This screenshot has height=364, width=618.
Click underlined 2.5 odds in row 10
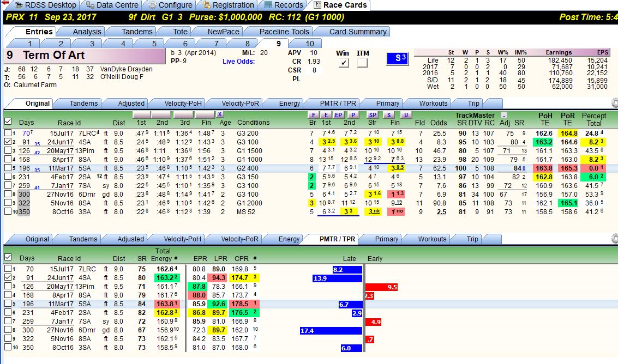pyautogui.click(x=441, y=211)
